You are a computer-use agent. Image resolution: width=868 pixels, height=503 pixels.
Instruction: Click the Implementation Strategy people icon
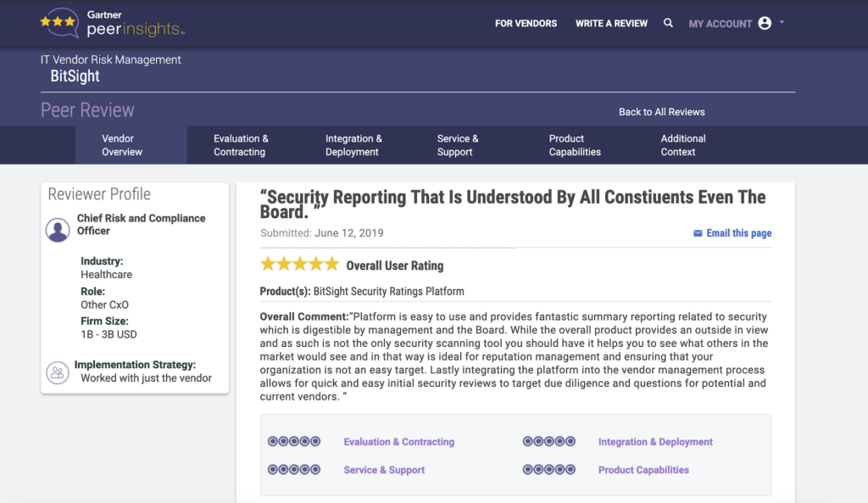pyautogui.click(x=58, y=372)
